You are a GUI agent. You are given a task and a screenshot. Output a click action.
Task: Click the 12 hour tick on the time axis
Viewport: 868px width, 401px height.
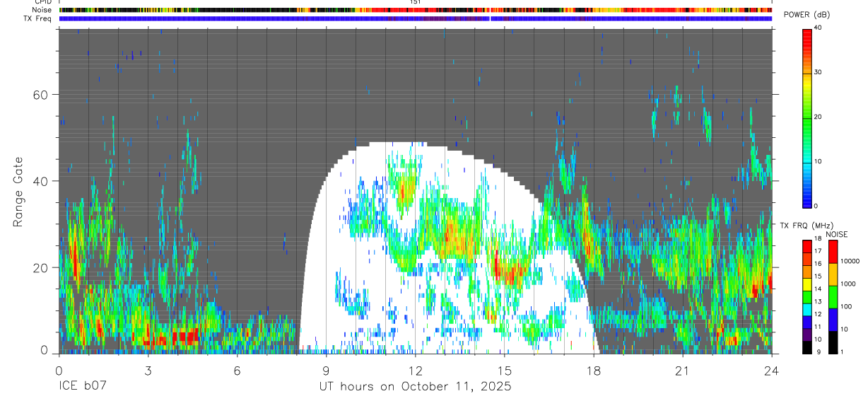(415, 371)
